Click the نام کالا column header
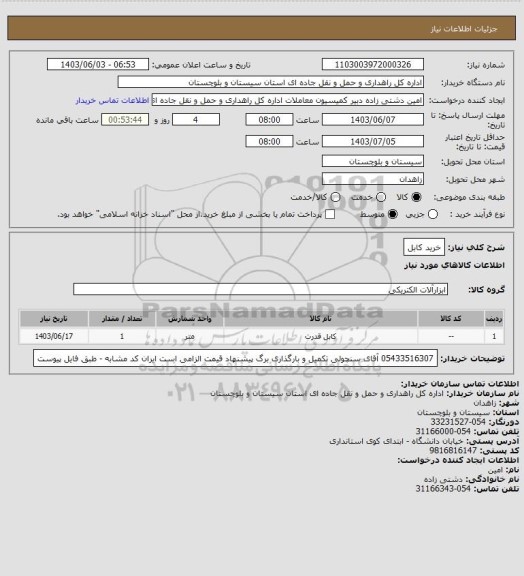The width and height of the screenshot is (524, 576). [x=320, y=318]
